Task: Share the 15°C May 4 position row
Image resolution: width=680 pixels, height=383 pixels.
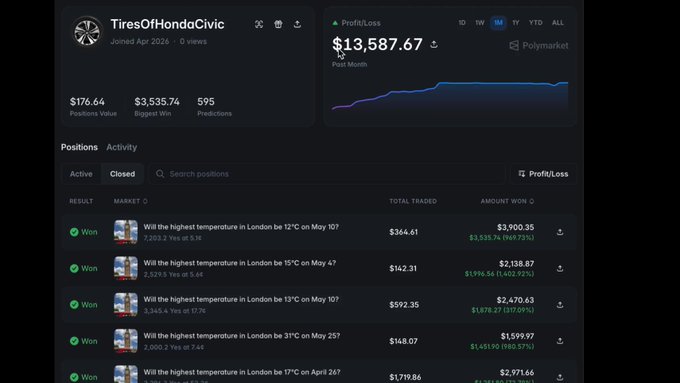Action: tap(560, 268)
